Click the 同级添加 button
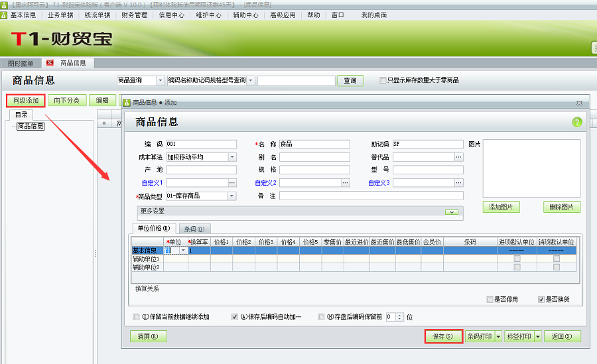This screenshot has width=597, height=364. click(x=26, y=101)
